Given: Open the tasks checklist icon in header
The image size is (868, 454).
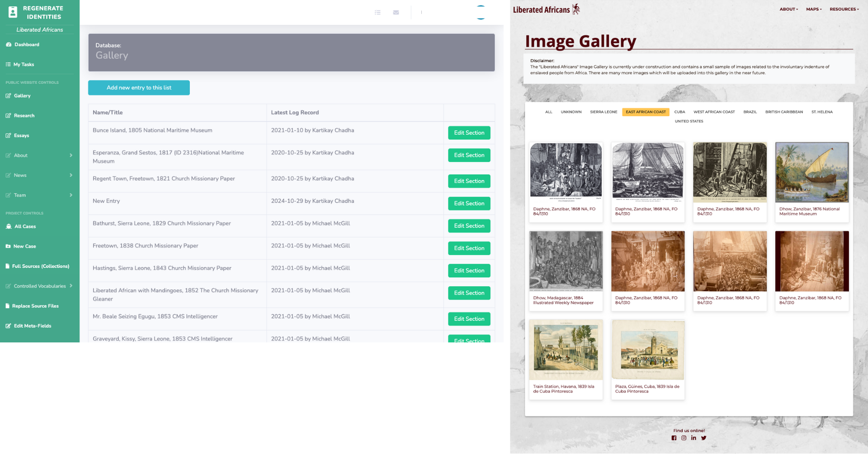Looking at the screenshot, I should (377, 13).
